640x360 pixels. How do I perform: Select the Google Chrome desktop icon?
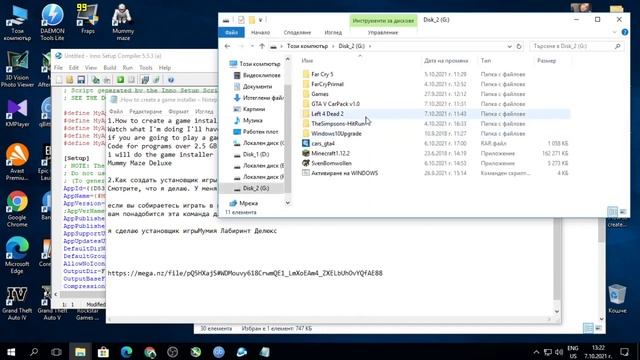[17, 209]
